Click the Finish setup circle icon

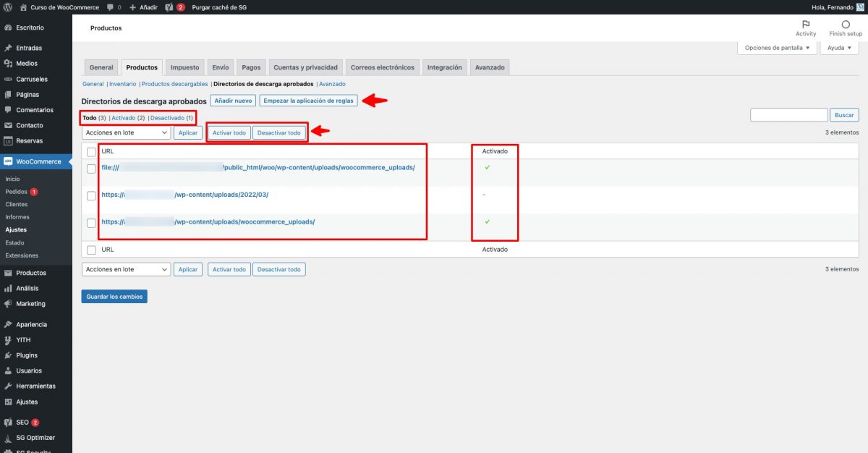(x=846, y=25)
